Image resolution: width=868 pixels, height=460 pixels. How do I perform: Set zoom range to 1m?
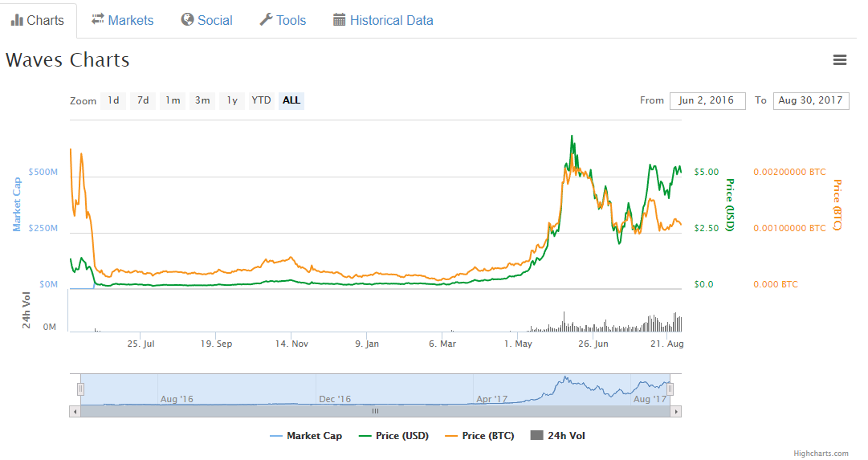tap(173, 100)
